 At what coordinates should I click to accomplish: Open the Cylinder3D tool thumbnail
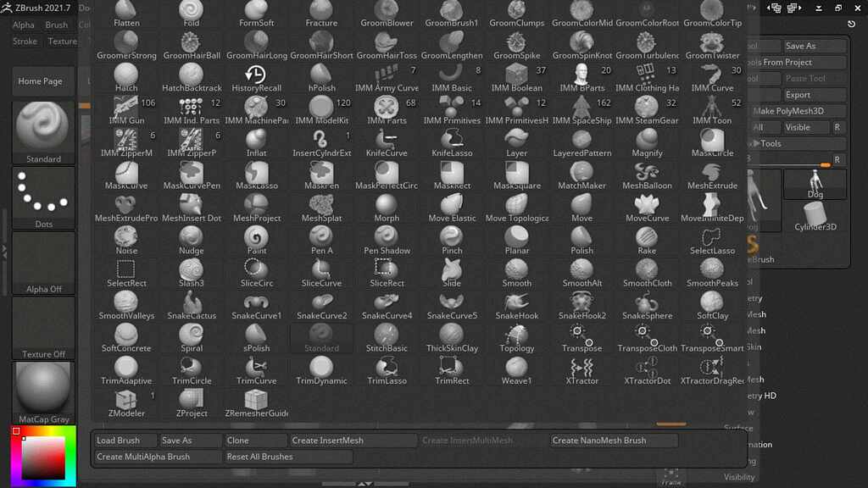pyautogui.click(x=815, y=216)
